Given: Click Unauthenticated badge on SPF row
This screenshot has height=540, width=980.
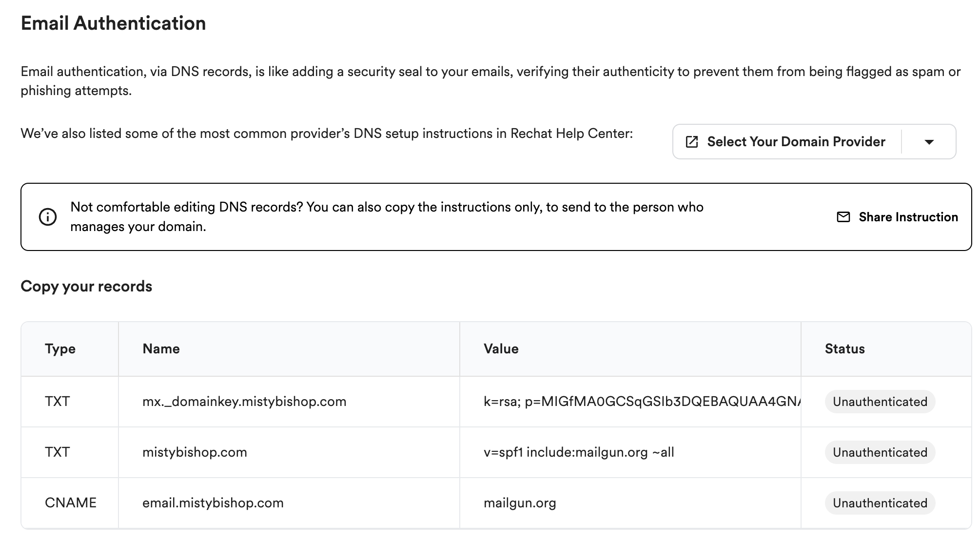Looking at the screenshot, I should [x=880, y=452].
